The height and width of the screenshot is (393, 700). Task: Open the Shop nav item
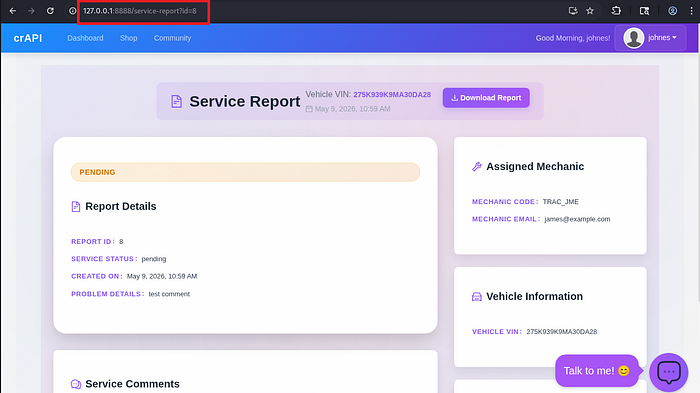click(129, 38)
